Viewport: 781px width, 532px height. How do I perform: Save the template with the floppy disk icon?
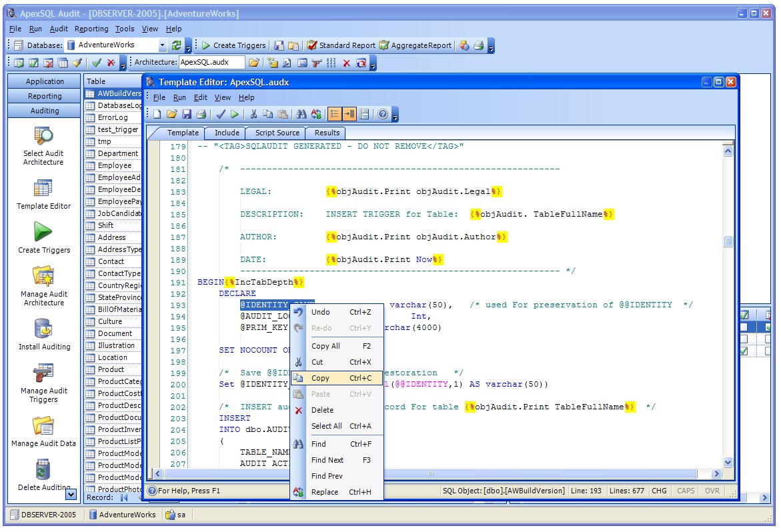click(x=187, y=115)
